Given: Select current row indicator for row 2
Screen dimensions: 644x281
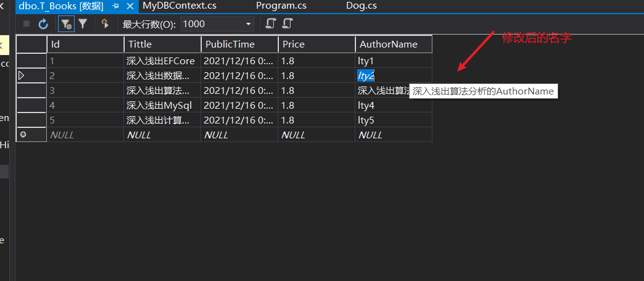Looking at the screenshot, I should point(31,76).
